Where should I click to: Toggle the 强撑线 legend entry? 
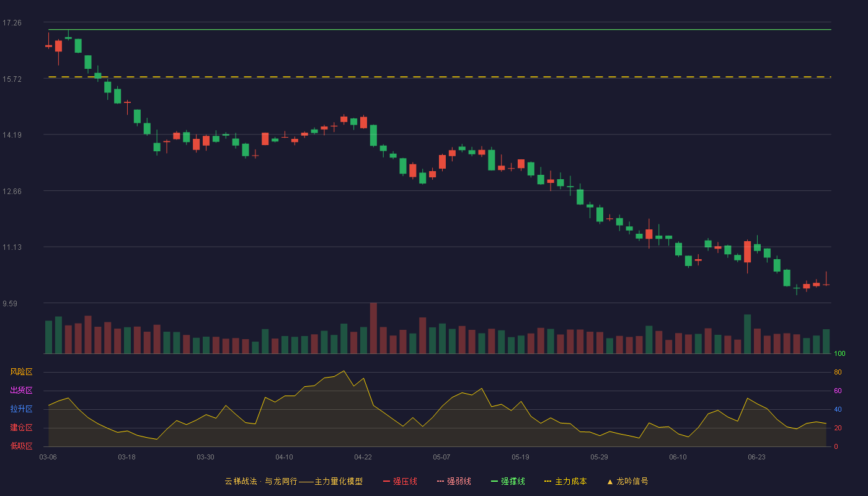click(x=508, y=481)
